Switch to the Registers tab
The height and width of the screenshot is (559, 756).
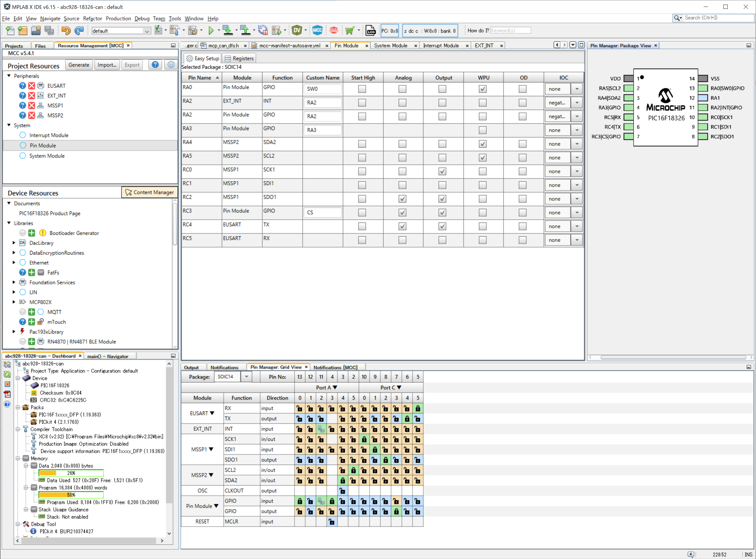tap(239, 58)
